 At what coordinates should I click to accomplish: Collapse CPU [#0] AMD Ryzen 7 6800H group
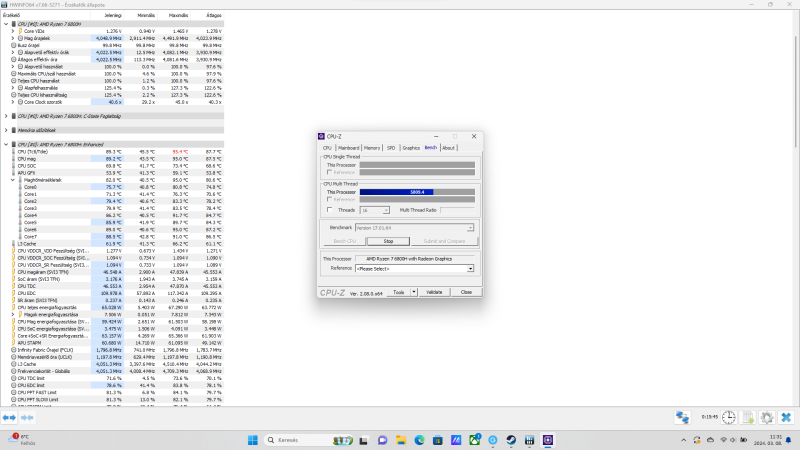(x=6, y=24)
